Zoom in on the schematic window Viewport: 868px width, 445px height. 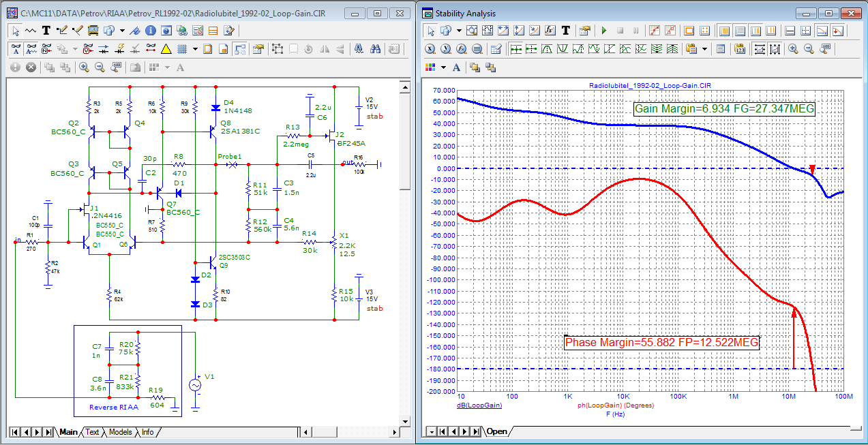coord(84,67)
